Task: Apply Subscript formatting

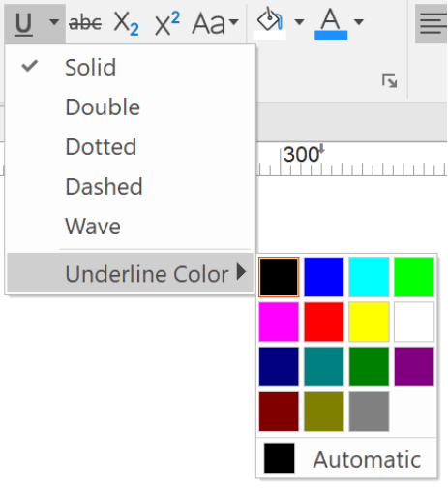Action: [x=126, y=23]
